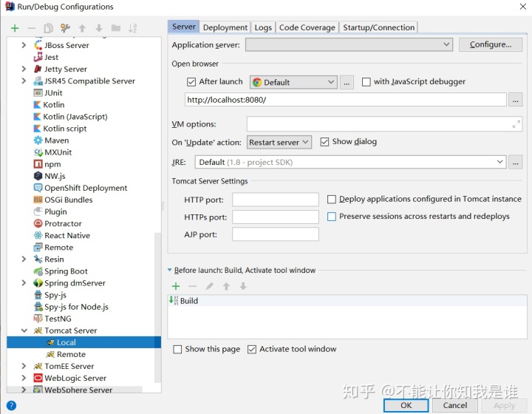Expand the JBoss Server node
This screenshot has width=532, height=414.
tap(24, 45)
